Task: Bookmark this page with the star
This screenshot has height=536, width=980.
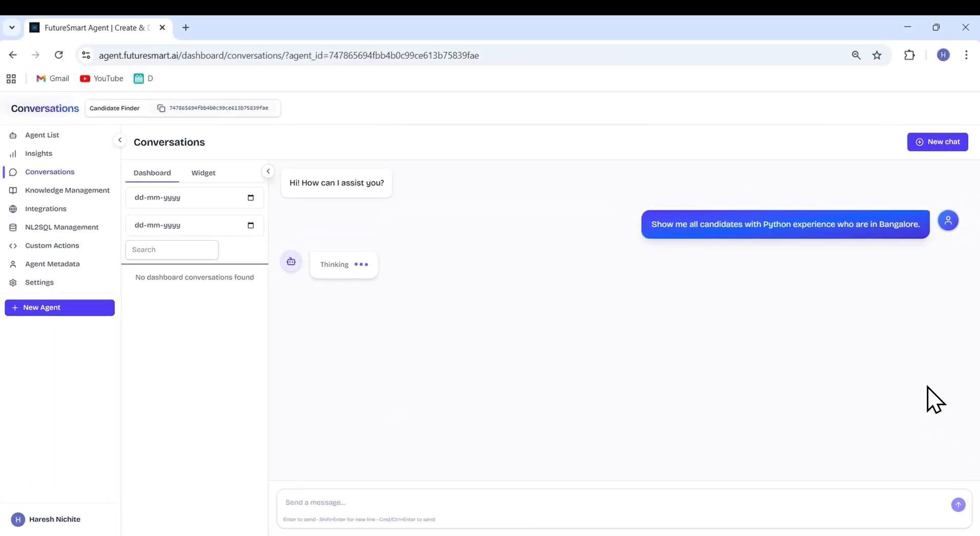Action: point(877,55)
